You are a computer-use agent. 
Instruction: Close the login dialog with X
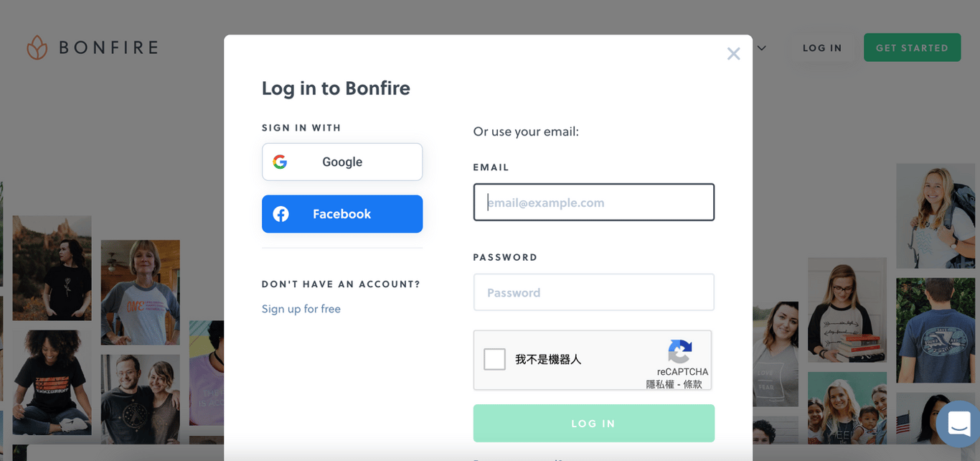pyautogui.click(x=733, y=54)
